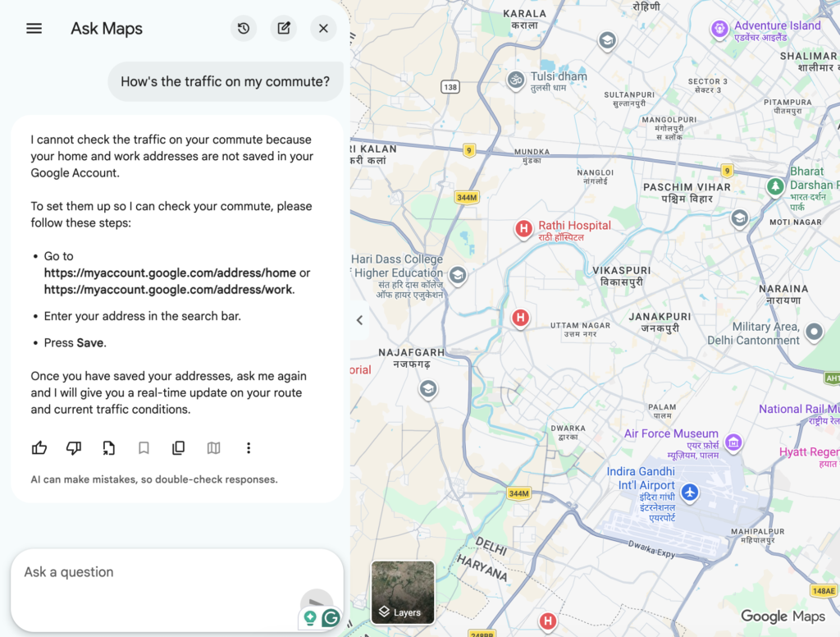Image resolution: width=840 pixels, height=637 pixels.
Task: Click the Mahipalpur map label
Action: pyautogui.click(x=757, y=535)
